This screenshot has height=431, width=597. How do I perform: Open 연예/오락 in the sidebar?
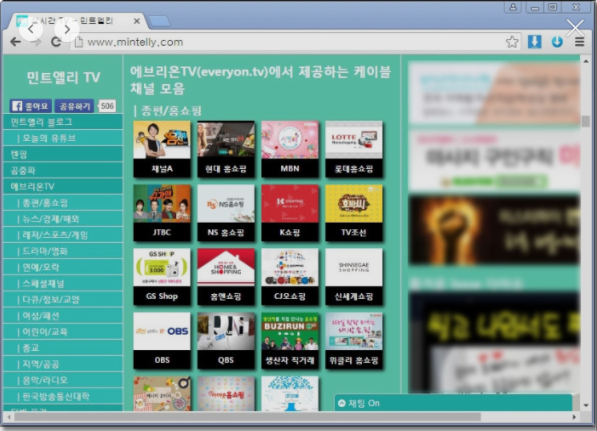pos(63,267)
